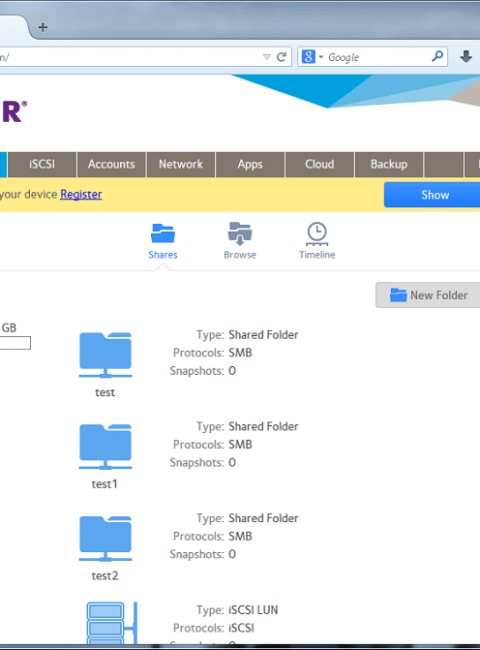Select the Browse view icon
Image resolution: width=480 pixels, height=650 pixels.
coord(240,241)
